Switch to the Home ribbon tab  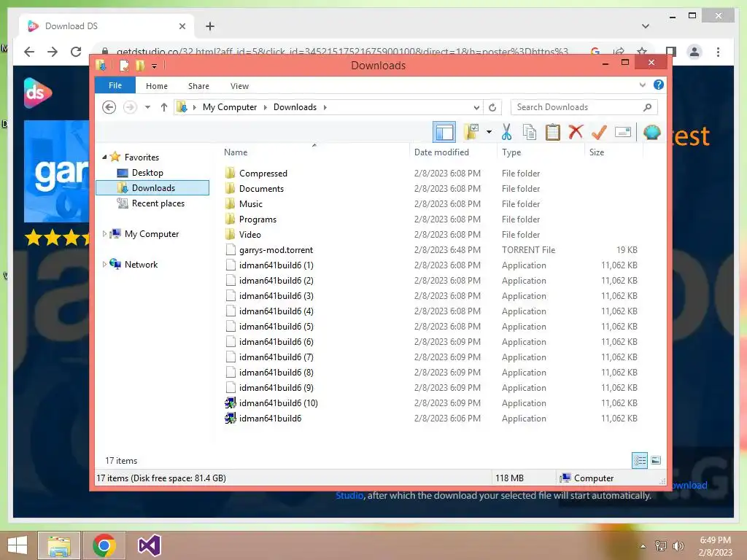pyautogui.click(x=157, y=86)
